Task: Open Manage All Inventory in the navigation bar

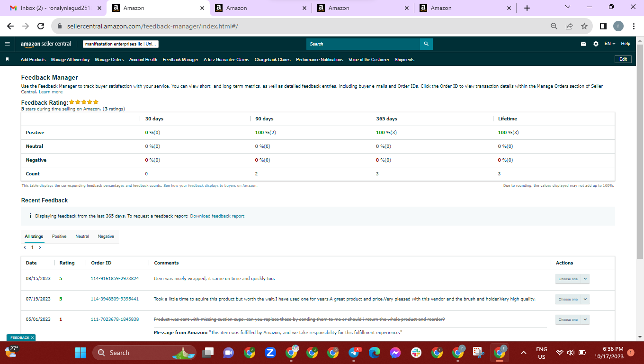Action: 71,60
